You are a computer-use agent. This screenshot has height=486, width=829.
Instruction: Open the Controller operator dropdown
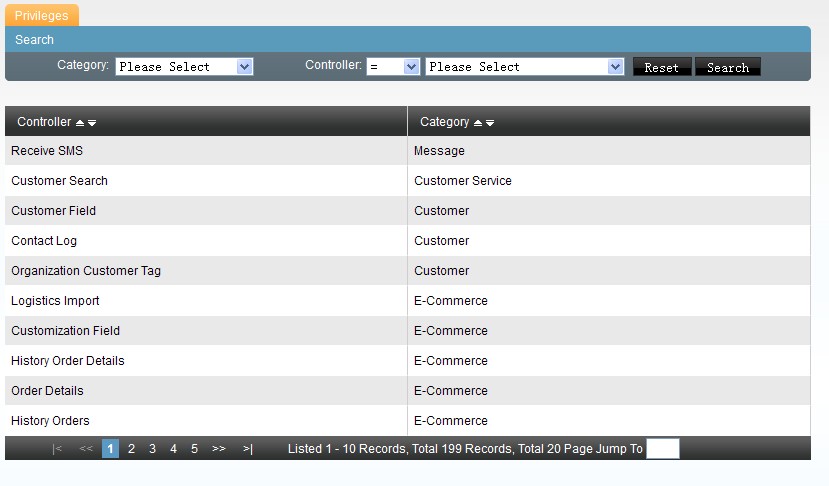(393, 67)
